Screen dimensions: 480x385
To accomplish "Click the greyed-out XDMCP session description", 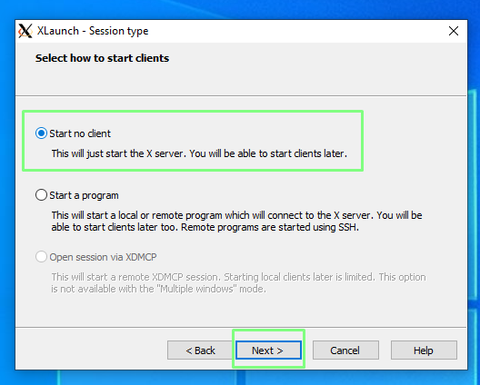I will pos(238,283).
